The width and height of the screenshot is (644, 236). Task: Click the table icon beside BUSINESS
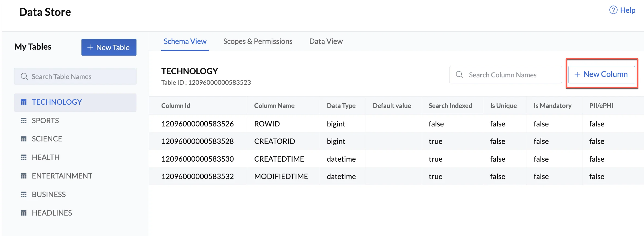coord(24,195)
